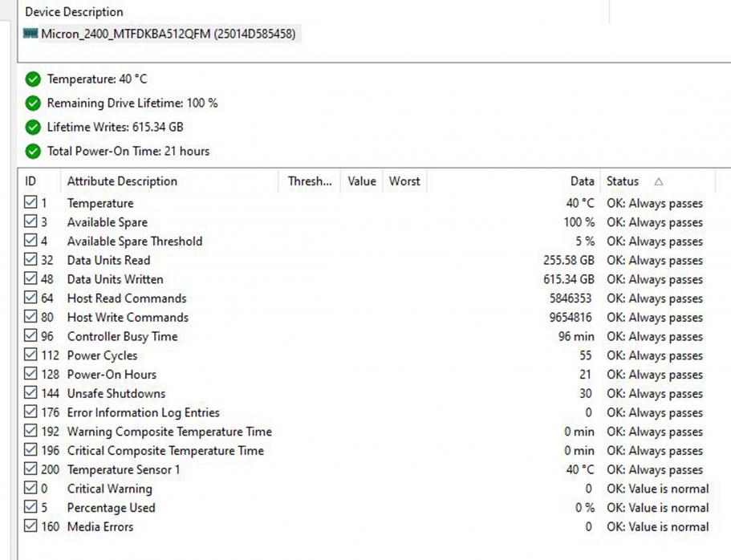Screen dimensions: 731x560
Task: Click the green check icon beside Total Power-On Time
Action: tap(33, 151)
